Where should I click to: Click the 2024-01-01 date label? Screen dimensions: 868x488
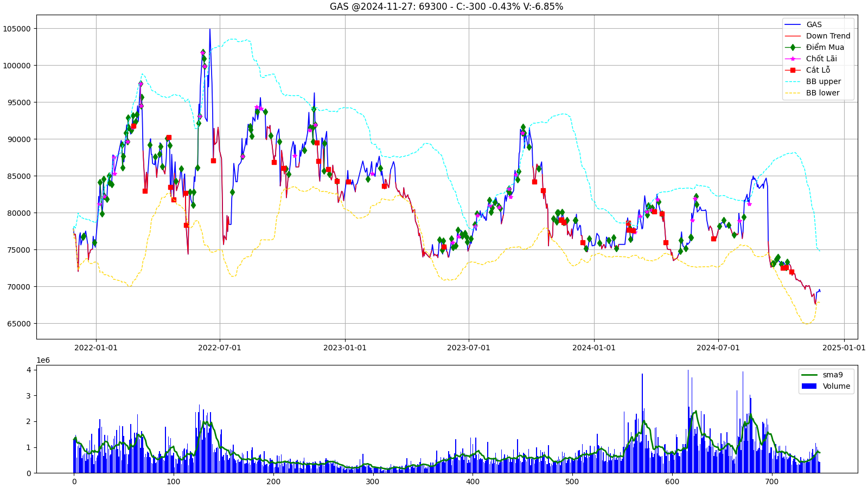[x=594, y=348]
